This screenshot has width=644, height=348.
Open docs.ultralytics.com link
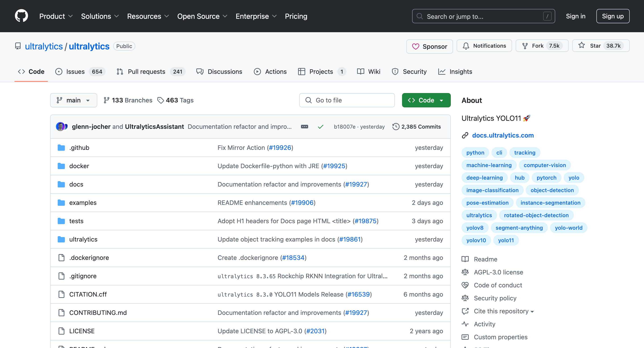point(503,135)
